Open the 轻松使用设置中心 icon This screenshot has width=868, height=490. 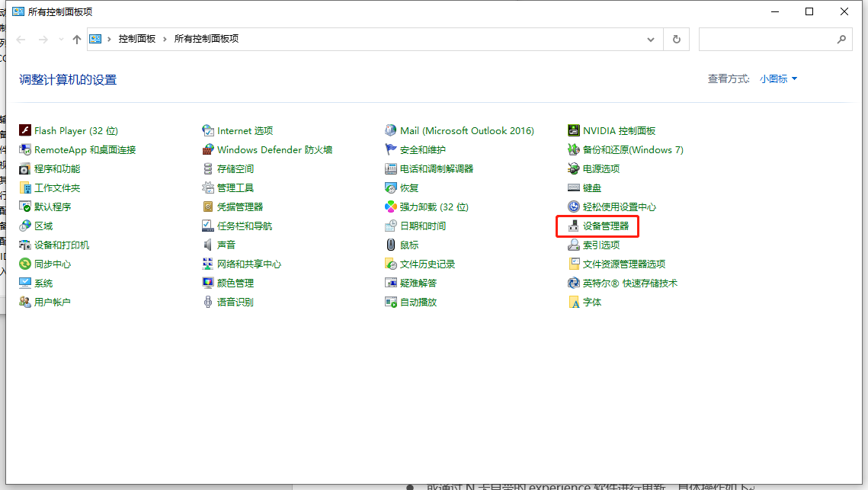(x=574, y=207)
